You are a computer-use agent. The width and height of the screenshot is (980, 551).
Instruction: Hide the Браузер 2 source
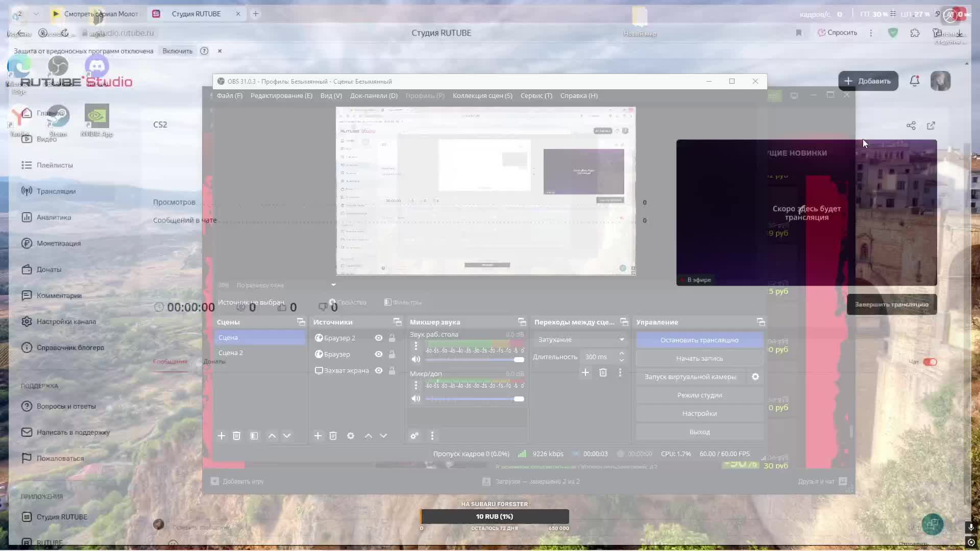pyautogui.click(x=379, y=338)
